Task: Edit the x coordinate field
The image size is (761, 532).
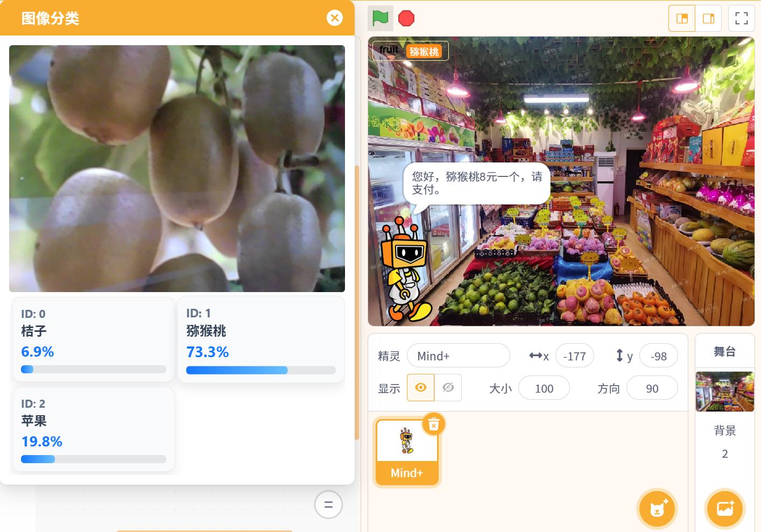Action: point(574,356)
